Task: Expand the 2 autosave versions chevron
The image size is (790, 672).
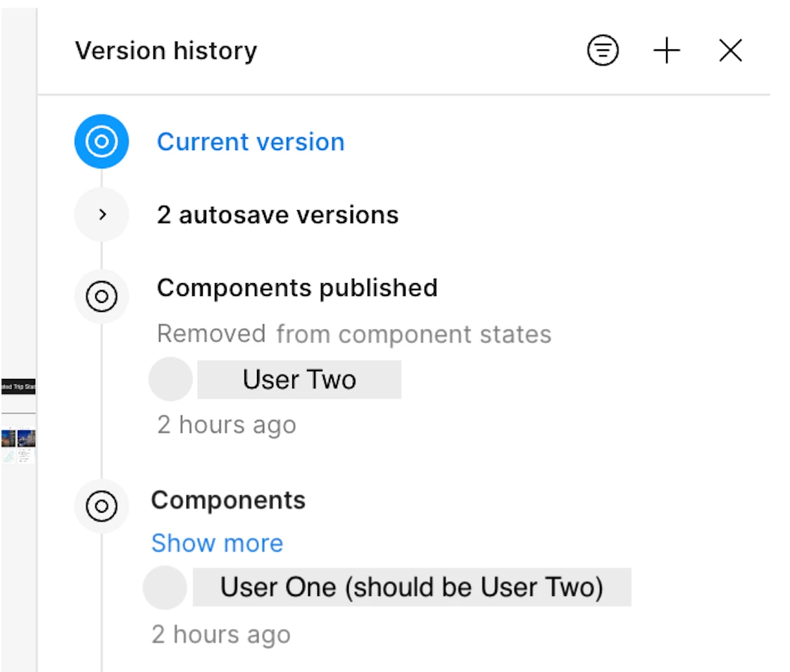Action: coord(102,215)
